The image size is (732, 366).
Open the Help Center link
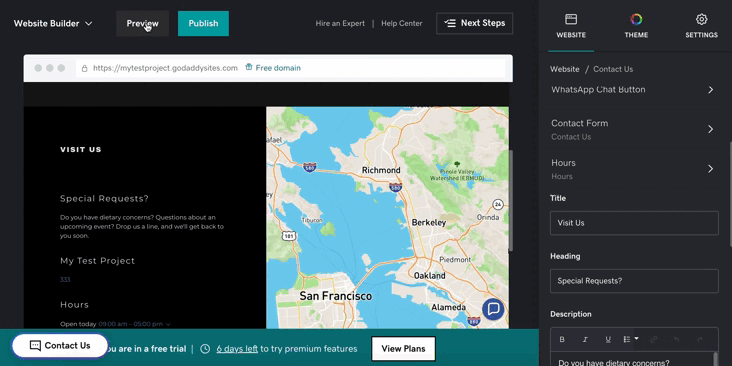[401, 23]
